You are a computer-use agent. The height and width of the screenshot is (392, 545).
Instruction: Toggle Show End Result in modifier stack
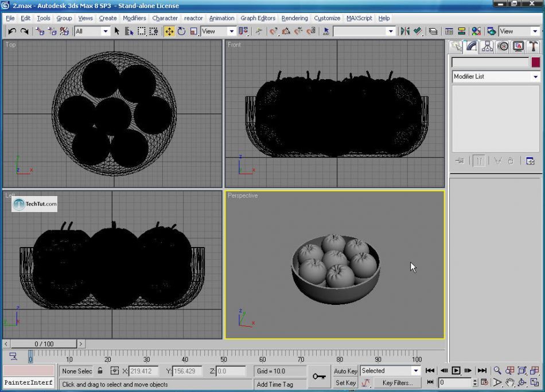[479, 161]
